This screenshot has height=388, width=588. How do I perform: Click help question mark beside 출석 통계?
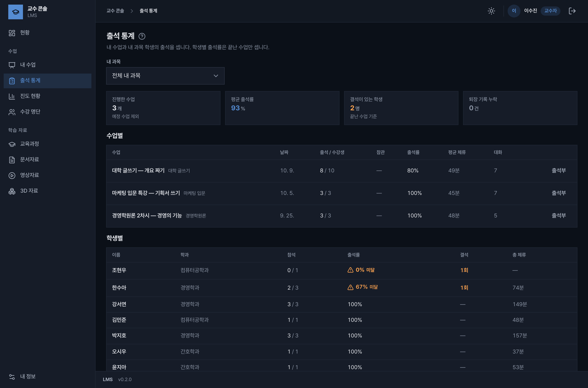142,36
